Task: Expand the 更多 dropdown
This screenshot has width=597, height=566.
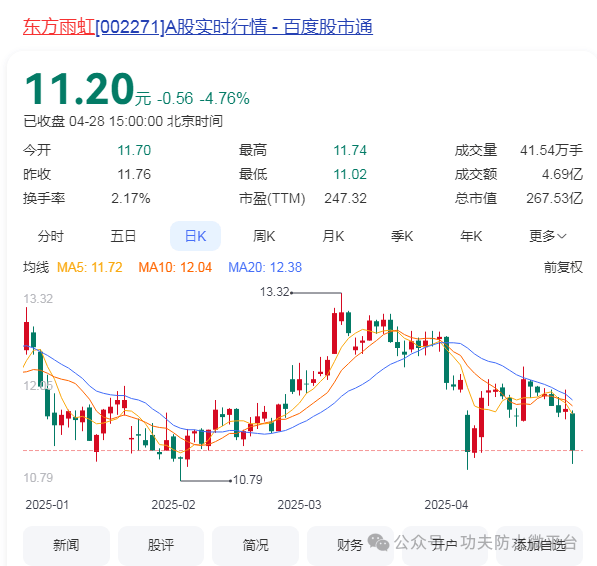Action: click(548, 236)
